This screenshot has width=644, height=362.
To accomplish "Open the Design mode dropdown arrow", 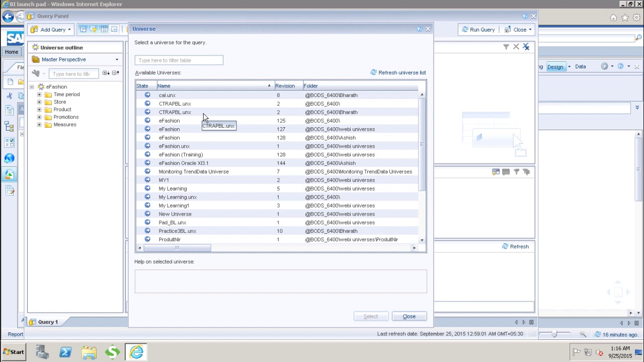I will (x=569, y=67).
